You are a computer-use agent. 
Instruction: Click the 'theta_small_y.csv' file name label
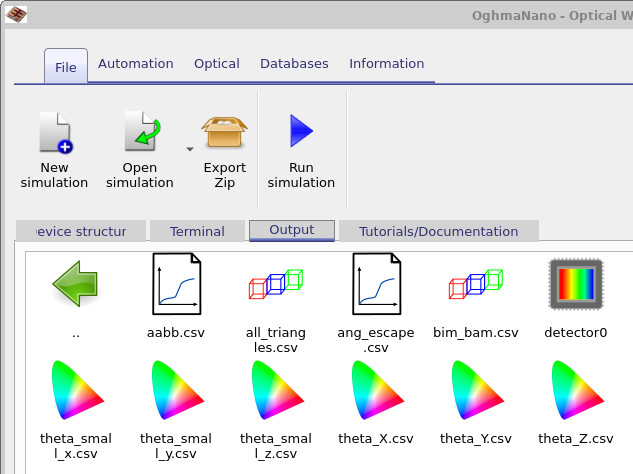pyautogui.click(x=176, y=446)
